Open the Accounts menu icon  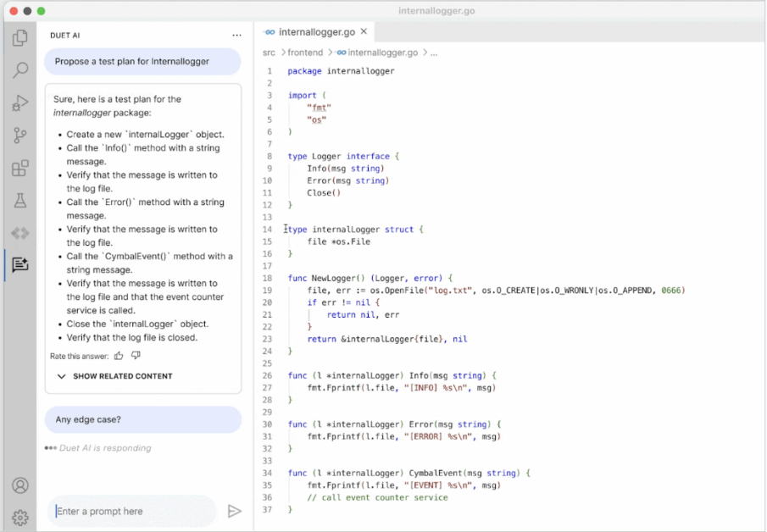20,485
